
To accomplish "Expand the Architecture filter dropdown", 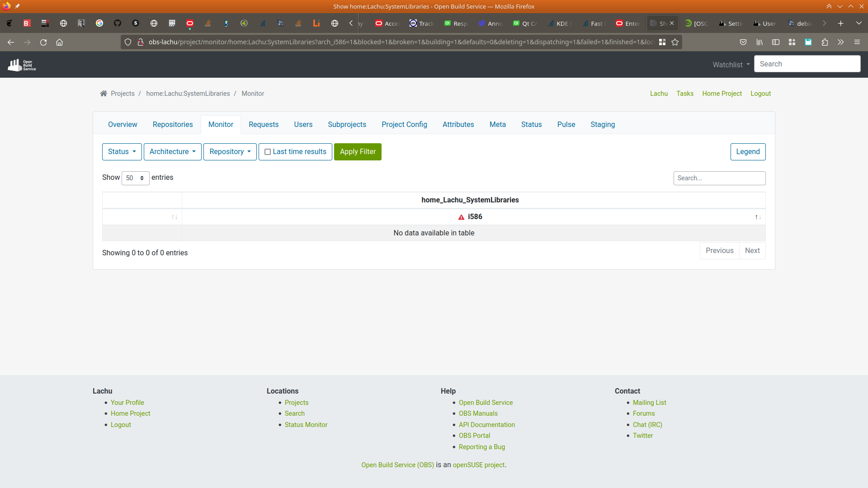I will coord(172,152).
